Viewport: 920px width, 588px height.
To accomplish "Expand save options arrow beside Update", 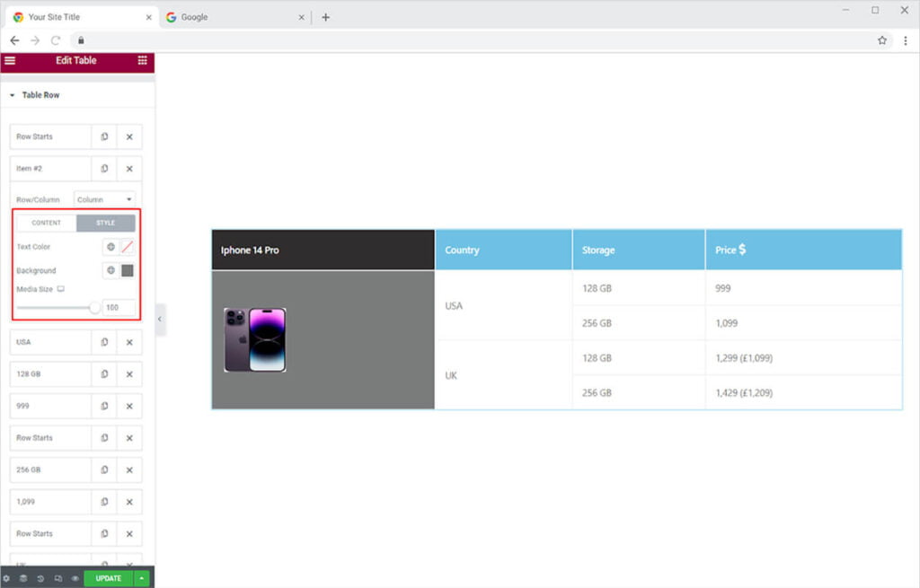I will 142,579.
